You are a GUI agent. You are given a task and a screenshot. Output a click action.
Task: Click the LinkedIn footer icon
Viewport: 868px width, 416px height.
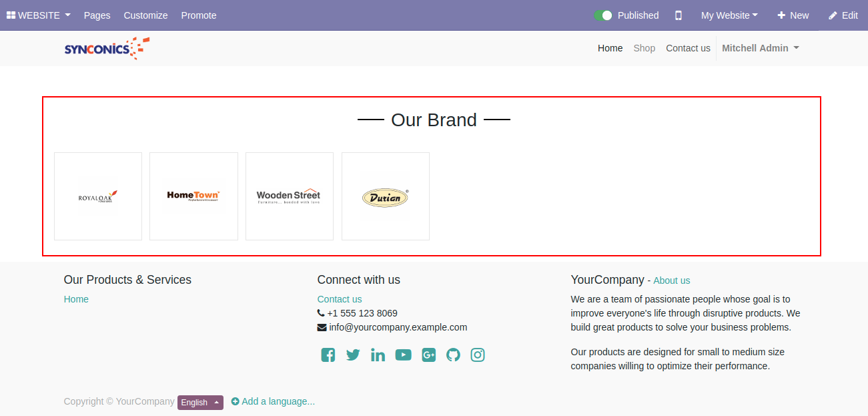click(x=378, y=355)
